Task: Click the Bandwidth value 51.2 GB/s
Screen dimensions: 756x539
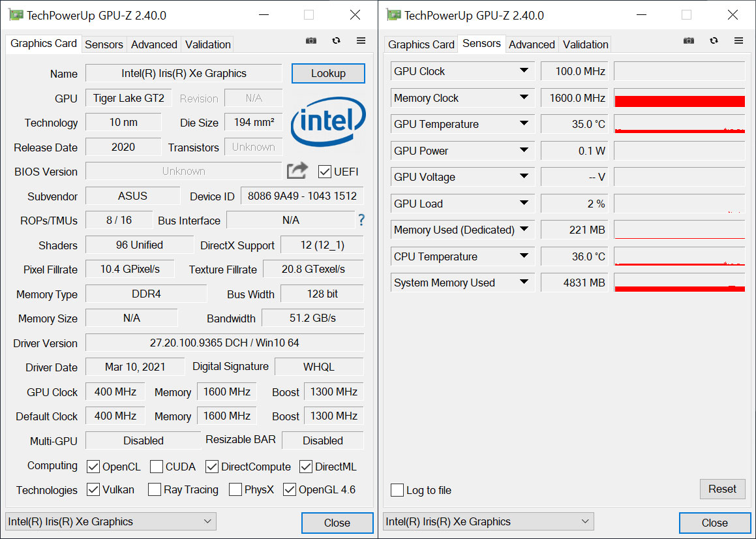Action: 313,318
